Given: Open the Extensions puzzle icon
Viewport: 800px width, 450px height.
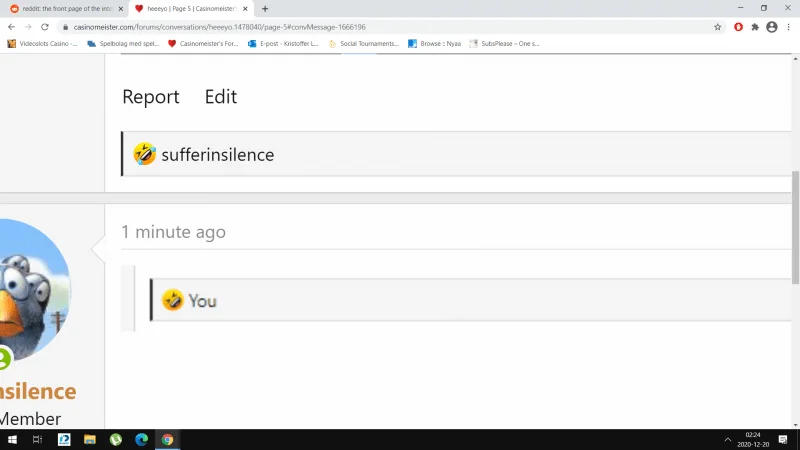Looking at the screenshot, I should point(755,27).
